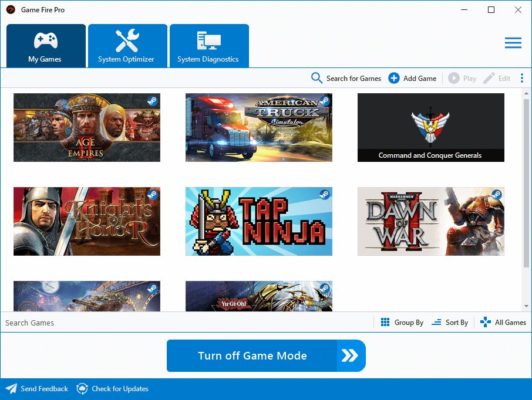Click the magnifier icon next to Search for Games
The height and width of the screenshot is (400, 532).
316,78
